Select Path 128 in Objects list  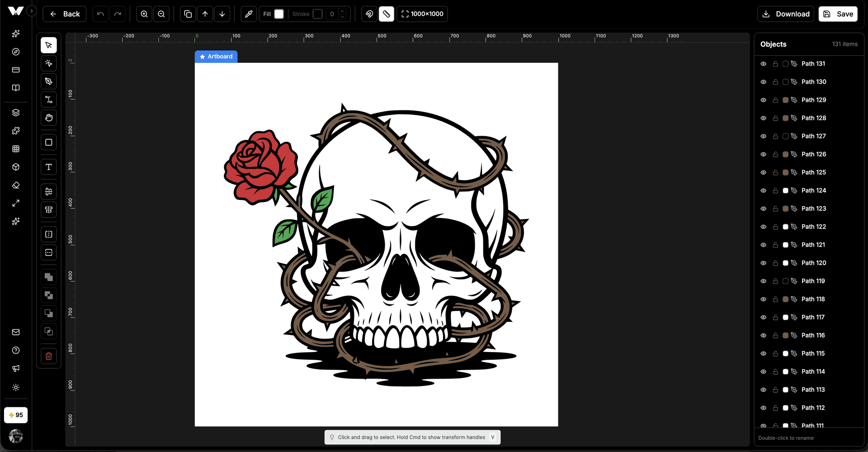(x=814, y=118)
